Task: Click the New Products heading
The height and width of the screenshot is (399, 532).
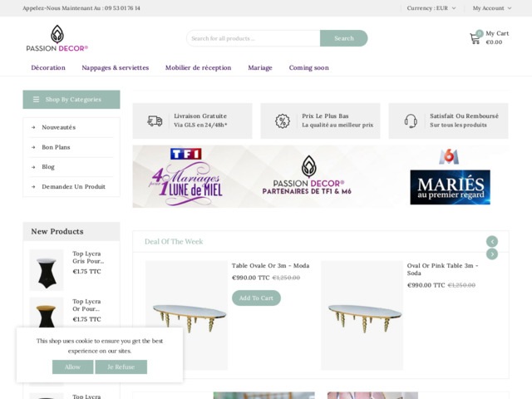Action: pyautogui.click(x=57, y=231)
